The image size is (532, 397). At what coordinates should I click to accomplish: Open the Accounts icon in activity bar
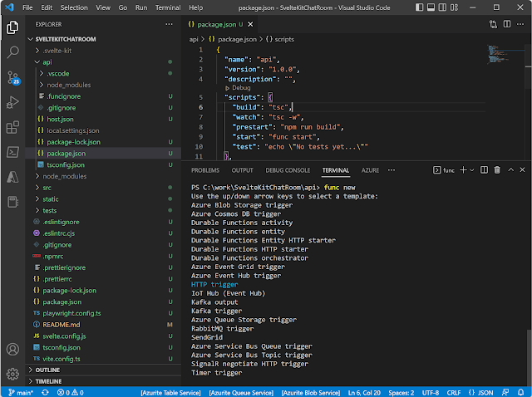(x=12, y=349)
